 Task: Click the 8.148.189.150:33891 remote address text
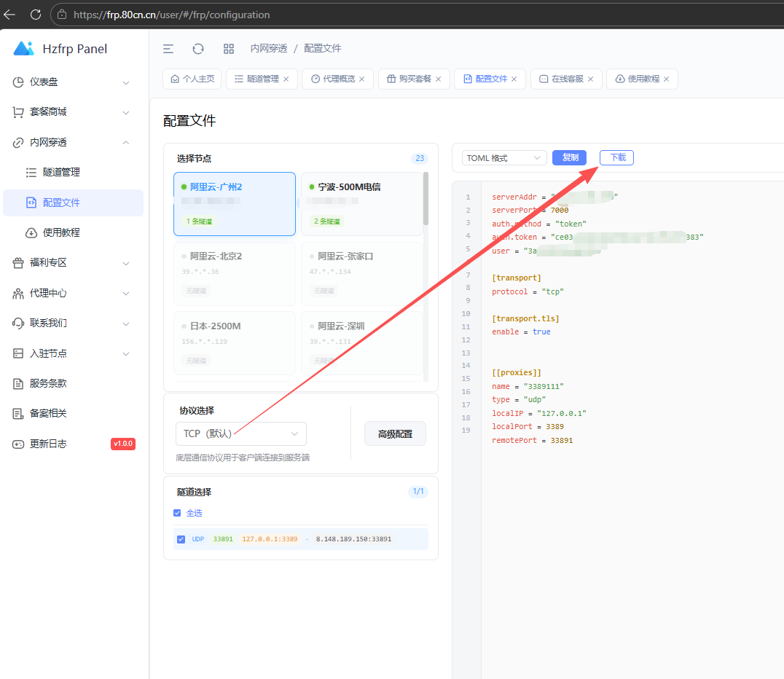pos(353,539)
